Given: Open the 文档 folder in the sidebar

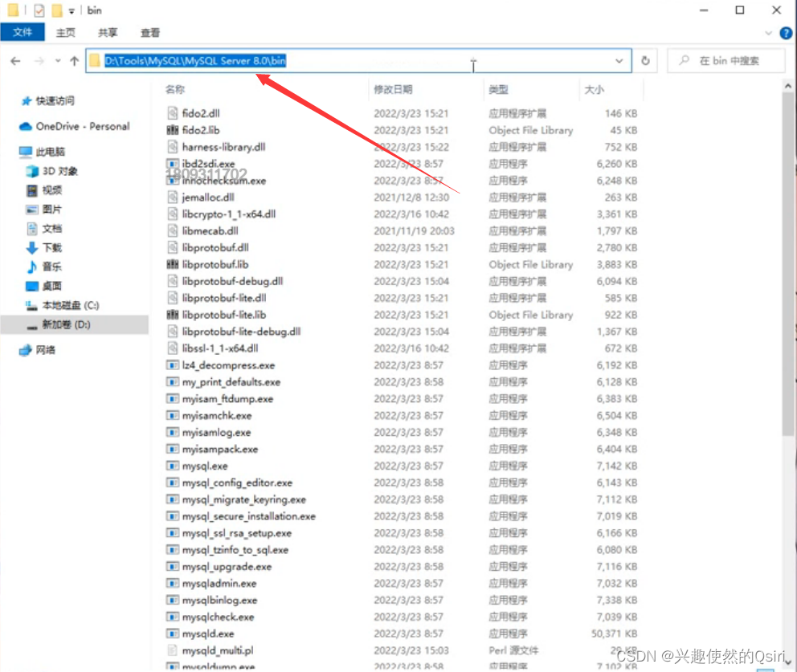Looking at the screenshot, I should pyautogui.click(x=51, y=229).
